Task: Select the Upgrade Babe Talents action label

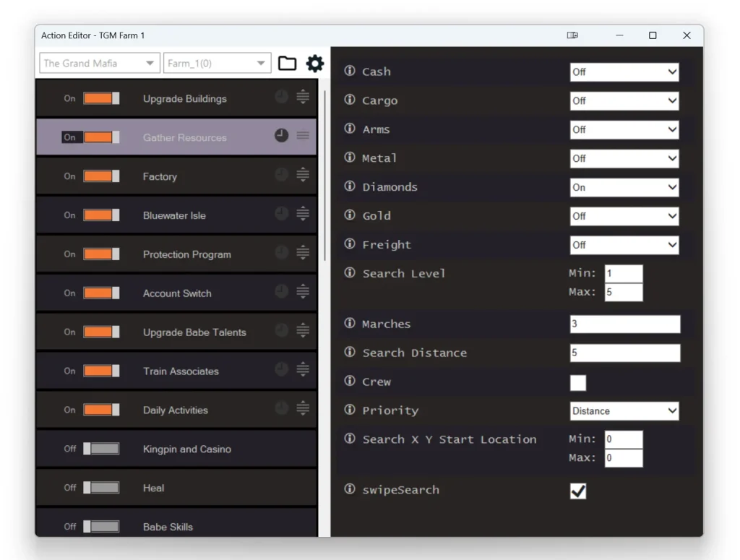Action: pyautogui.click(x=194, y=332)
